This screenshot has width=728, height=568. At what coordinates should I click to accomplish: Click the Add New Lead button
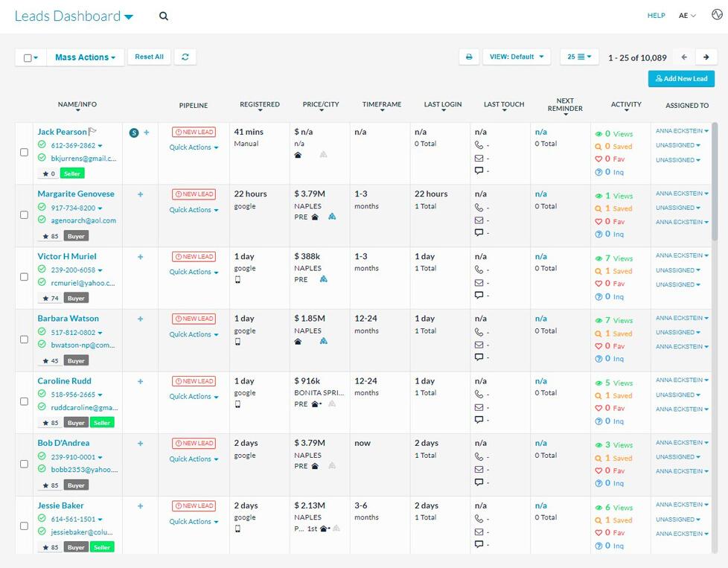tap(681, 78)
